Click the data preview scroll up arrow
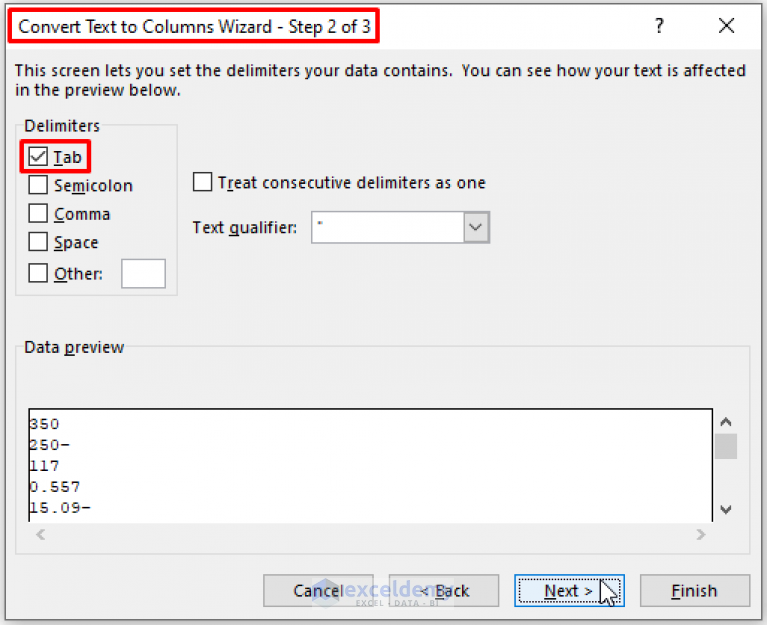767x625 pixels. click(x=726, y=422)
